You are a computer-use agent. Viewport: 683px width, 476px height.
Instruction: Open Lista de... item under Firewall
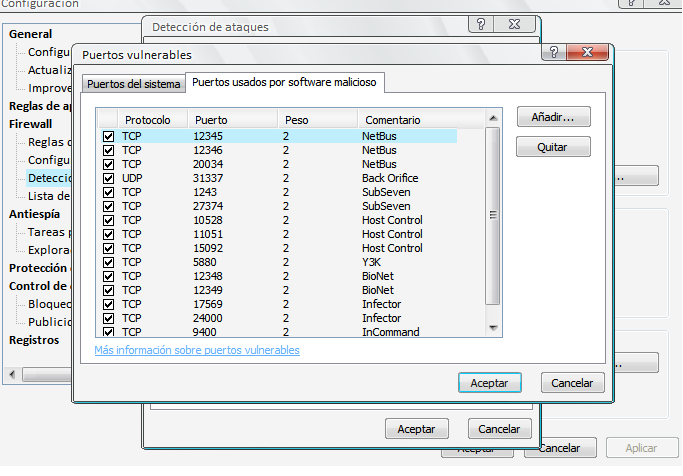(x=49, y=196)
